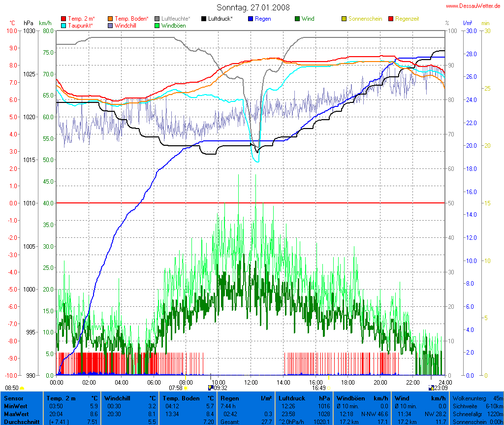504x425 pixels.
Task: Click the yellow Sonnenschein legend square
Action: click(344, 19)
